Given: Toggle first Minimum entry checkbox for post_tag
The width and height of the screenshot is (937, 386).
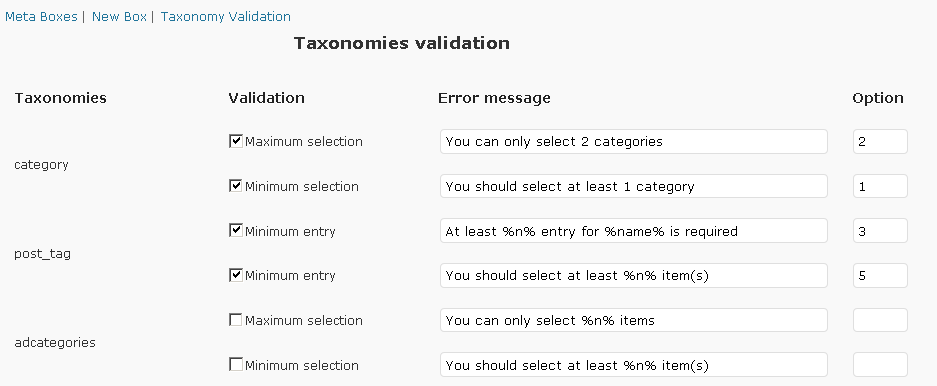Looking at the screenshot, I should [x=235, y=231].
